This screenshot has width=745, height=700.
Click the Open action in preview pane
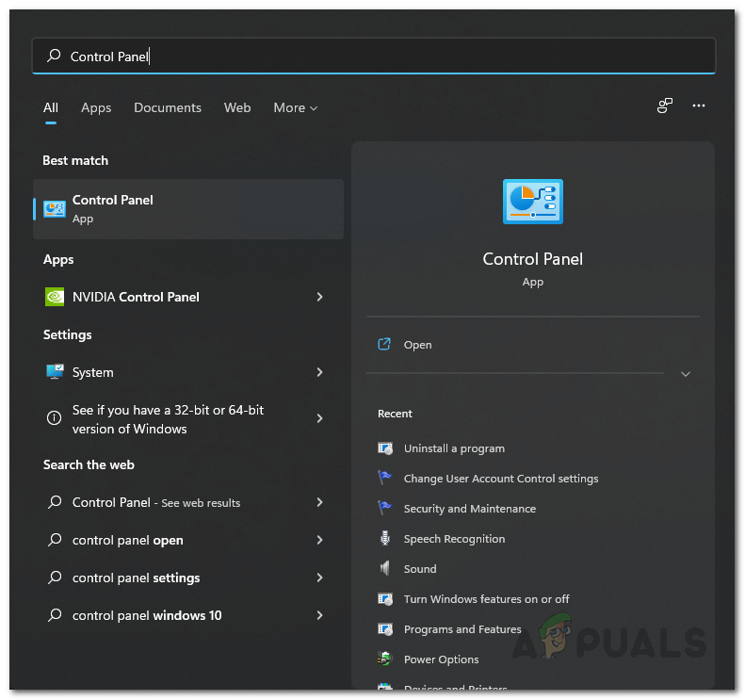pos(417,345)
